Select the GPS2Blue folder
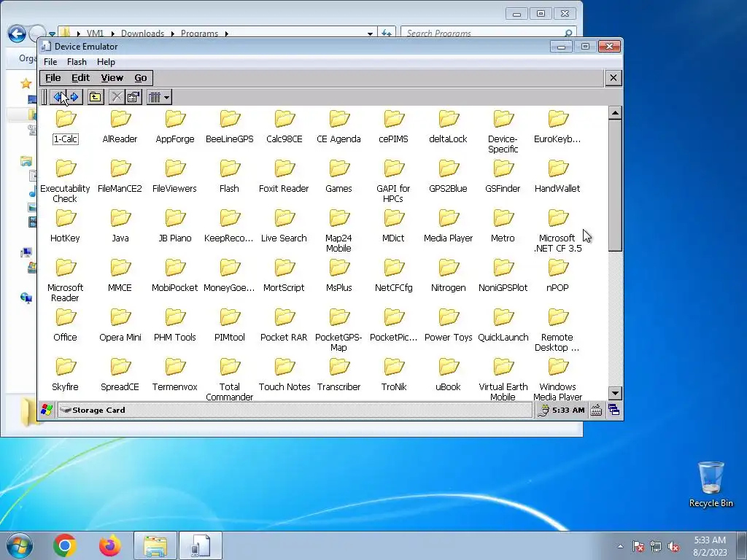 pyautogui.click(x=449, y=176)
